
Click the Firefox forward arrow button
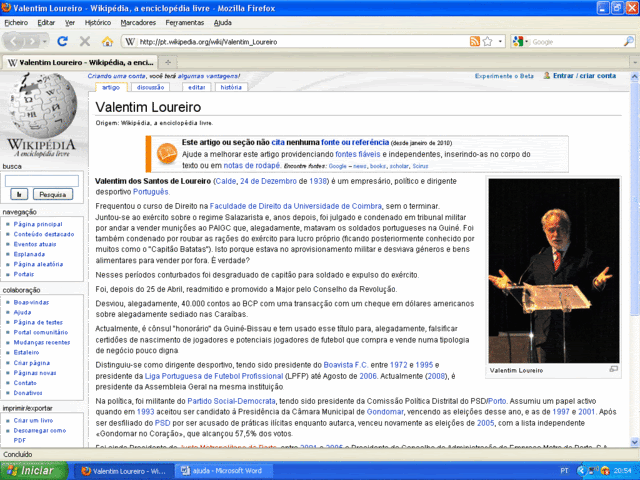point(32,41)
